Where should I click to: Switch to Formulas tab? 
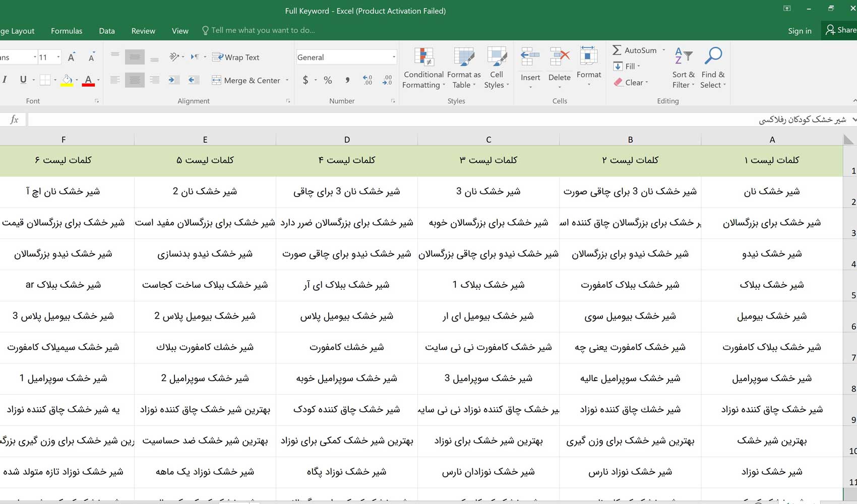(x=67, y=31)
